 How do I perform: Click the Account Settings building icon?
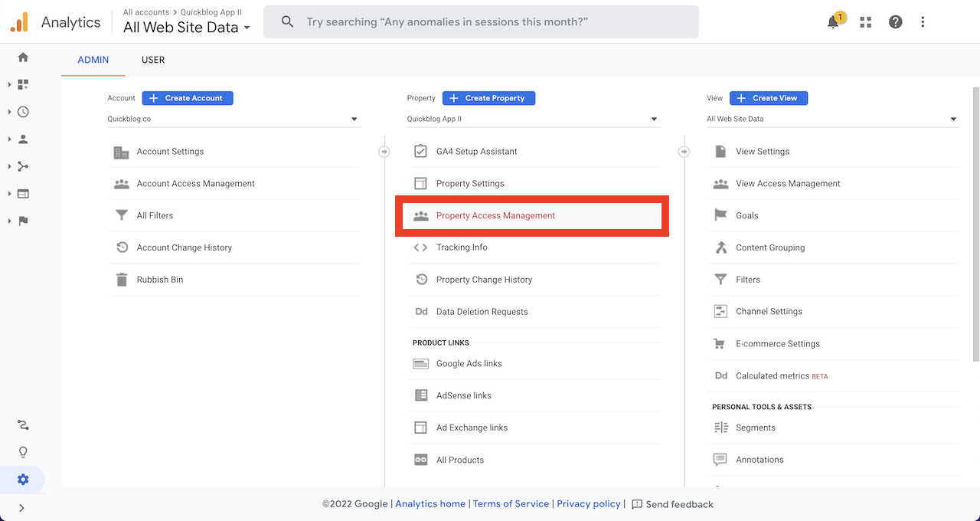pos(121,152)
